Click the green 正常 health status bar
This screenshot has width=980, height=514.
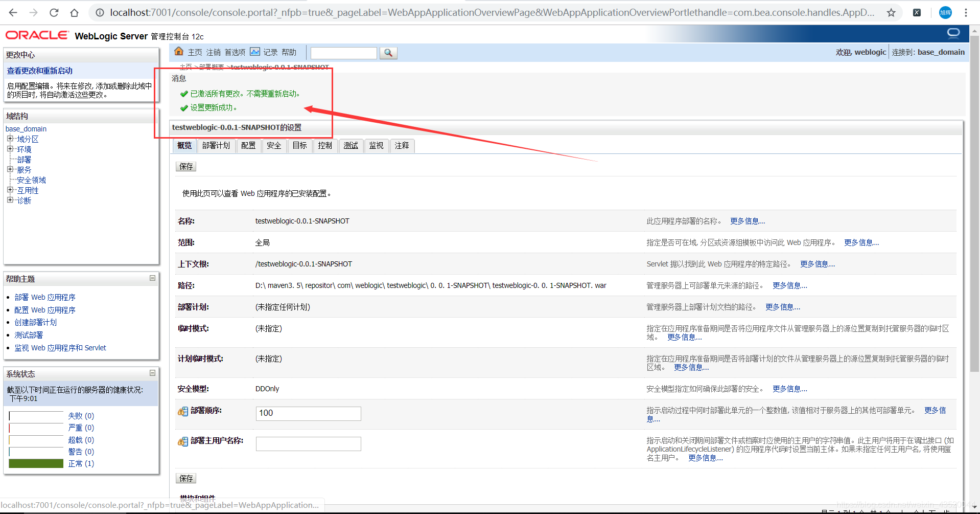36,463
